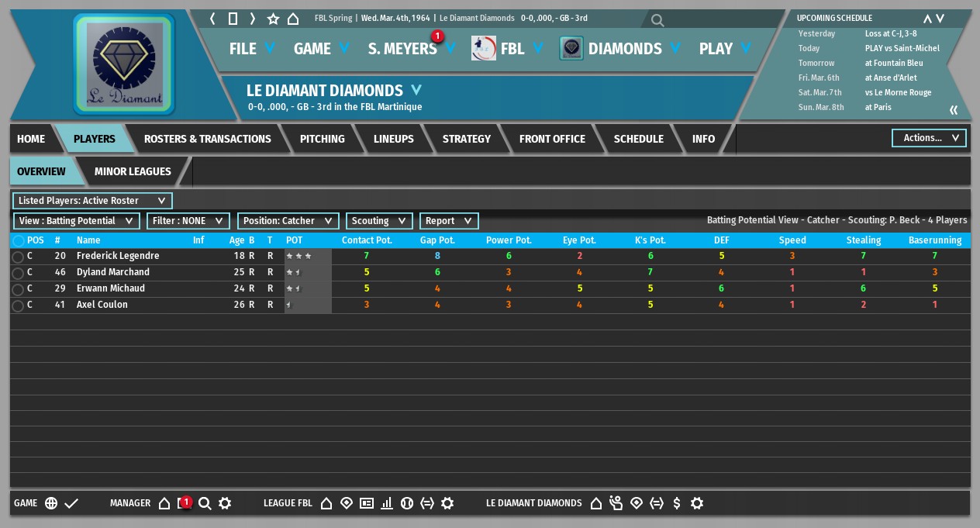
Task: Collapse the upcoming schedule panel with double chevron
Action: pos(954,110)
